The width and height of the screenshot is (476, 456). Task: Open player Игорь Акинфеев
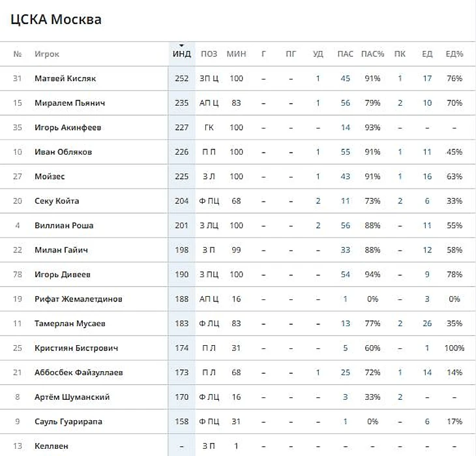click(68, 128)
